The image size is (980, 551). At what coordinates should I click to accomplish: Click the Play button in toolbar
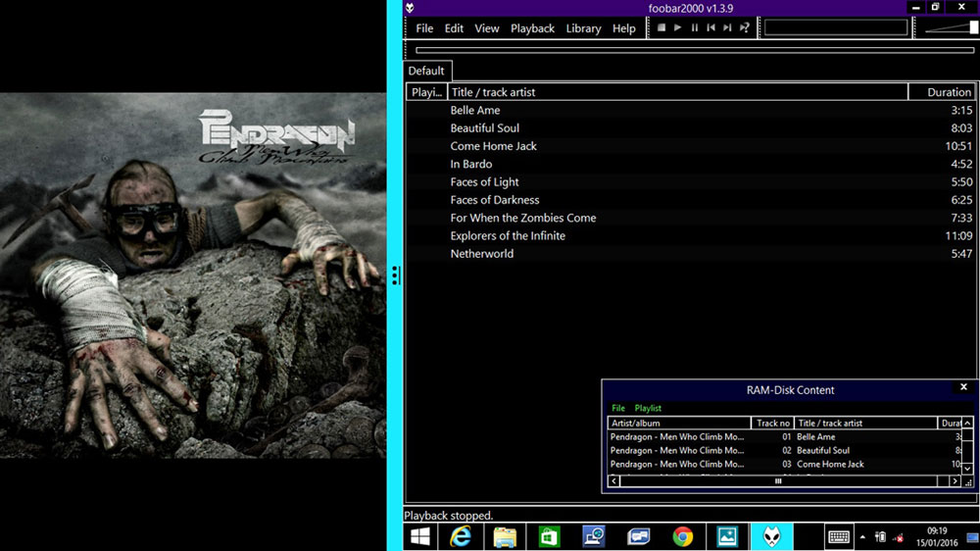678,28
